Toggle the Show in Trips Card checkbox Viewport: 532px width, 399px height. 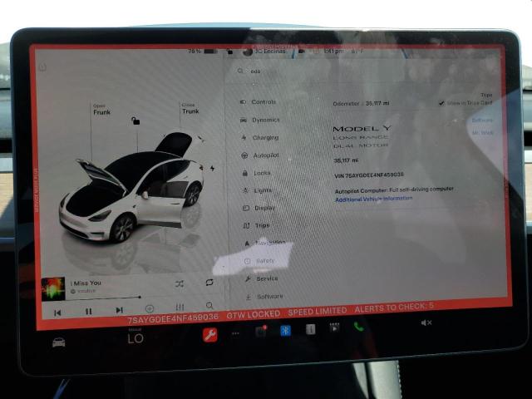coord(441,103)
